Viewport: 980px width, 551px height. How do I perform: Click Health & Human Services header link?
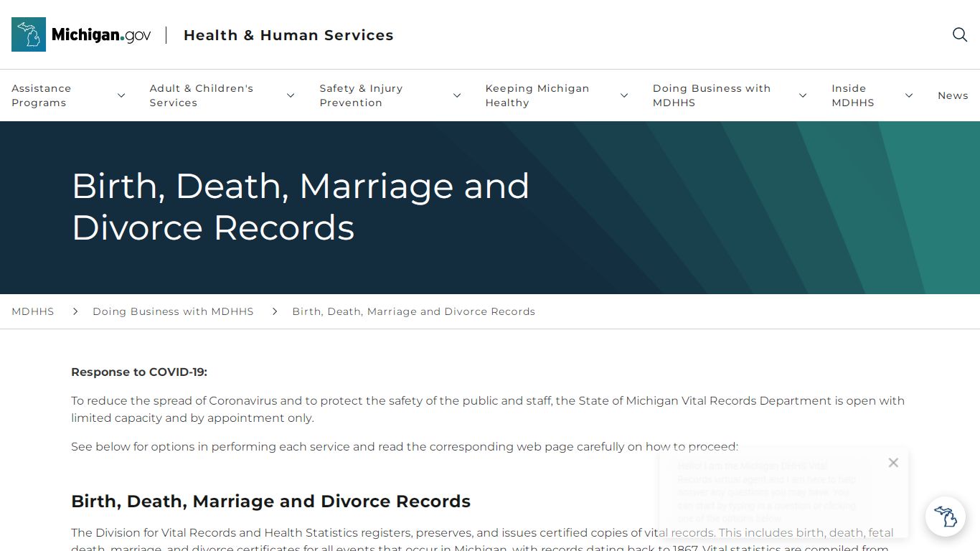[288, 35]
